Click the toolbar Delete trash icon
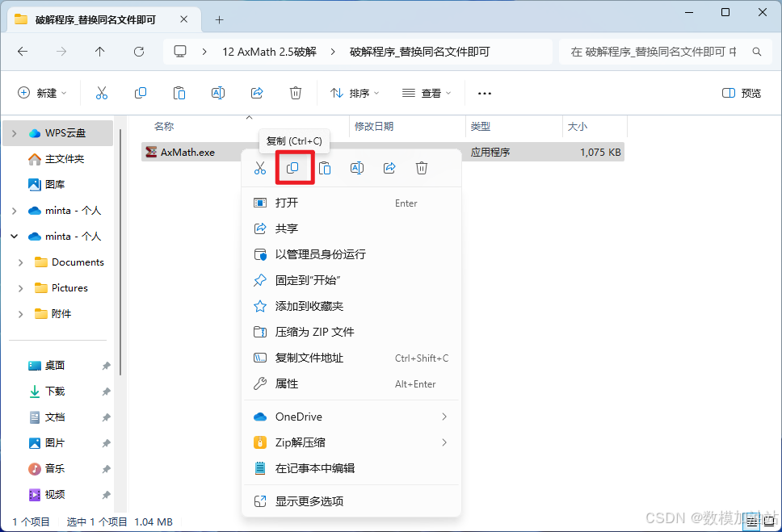This screenshot has height=532, width=782. click(296, 93)
